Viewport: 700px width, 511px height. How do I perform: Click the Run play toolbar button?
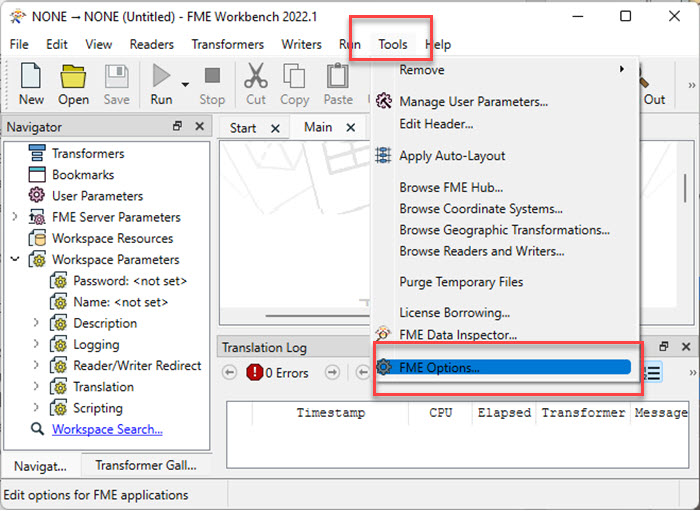161,76
